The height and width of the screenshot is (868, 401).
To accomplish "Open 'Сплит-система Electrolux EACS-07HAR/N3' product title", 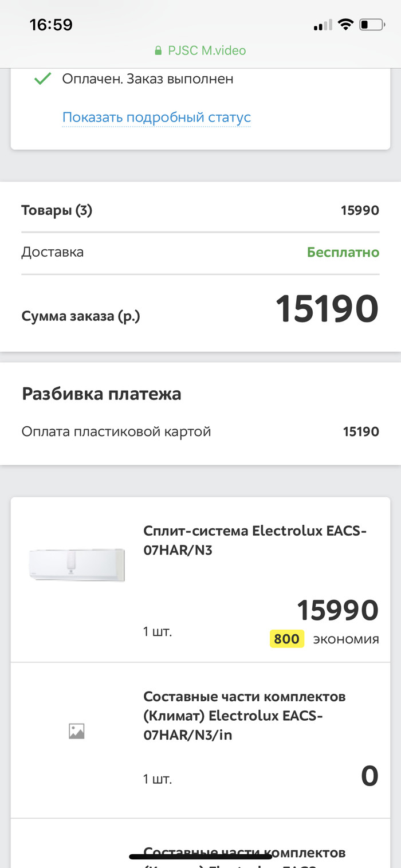I will click(254, 540).
